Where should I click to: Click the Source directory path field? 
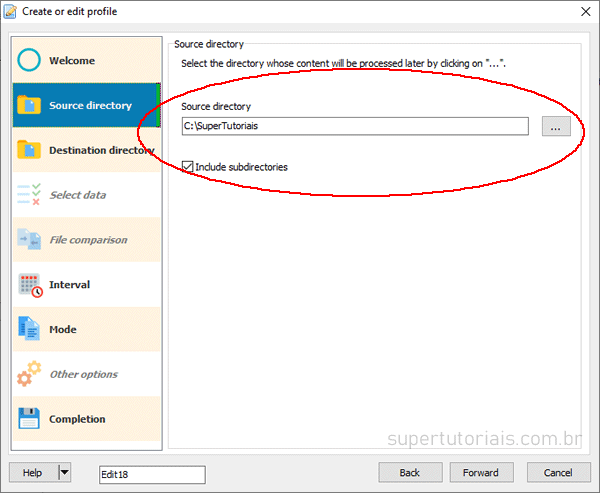[354, 126]
